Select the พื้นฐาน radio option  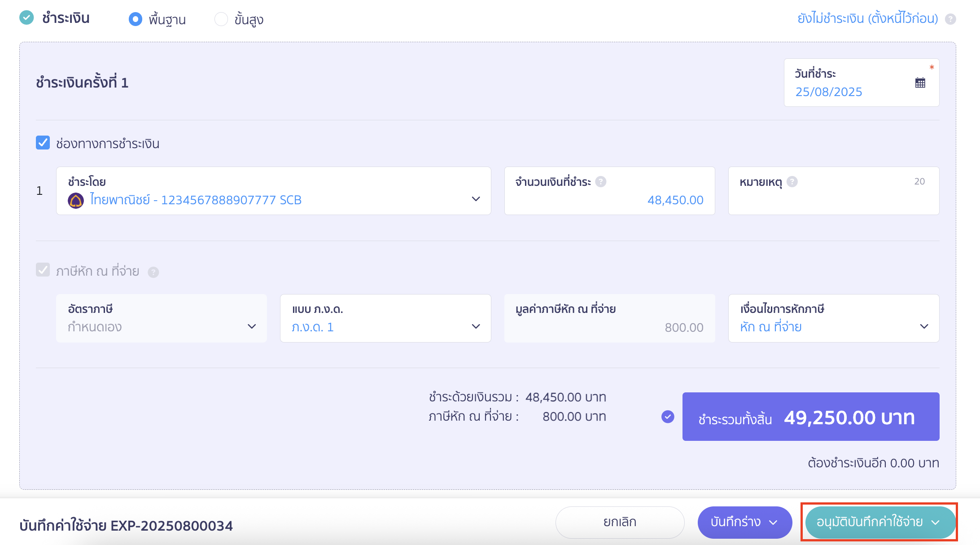click(x=136, y=19)
